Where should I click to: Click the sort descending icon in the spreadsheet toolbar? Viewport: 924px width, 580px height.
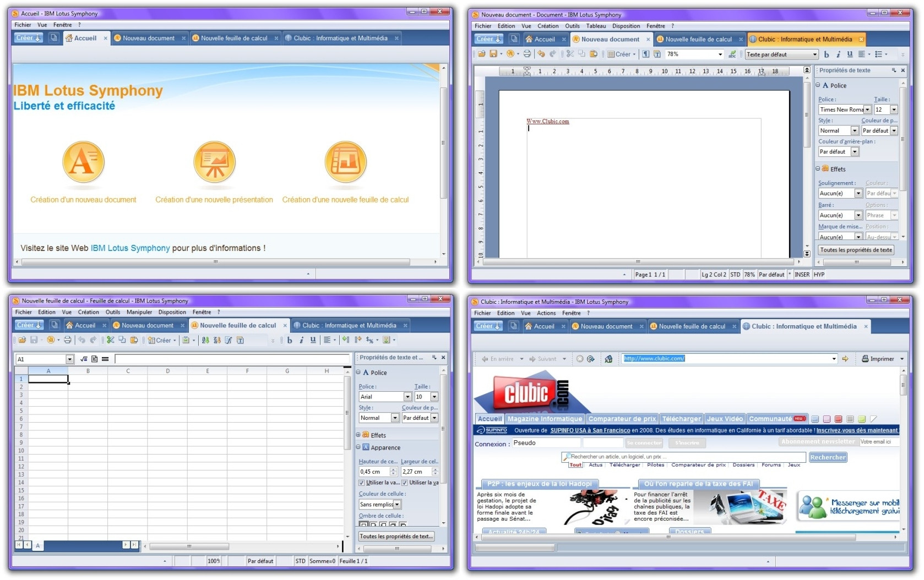coord(217,340)
